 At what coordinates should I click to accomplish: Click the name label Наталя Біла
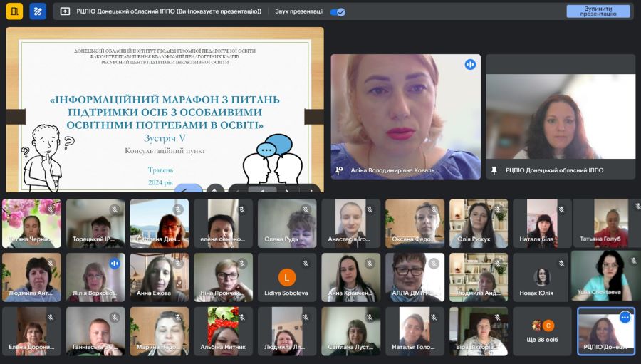click(536, 239)
